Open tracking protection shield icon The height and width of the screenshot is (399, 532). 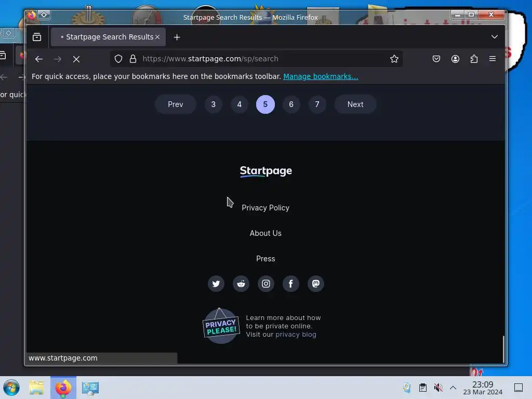(x=118, y=59)
